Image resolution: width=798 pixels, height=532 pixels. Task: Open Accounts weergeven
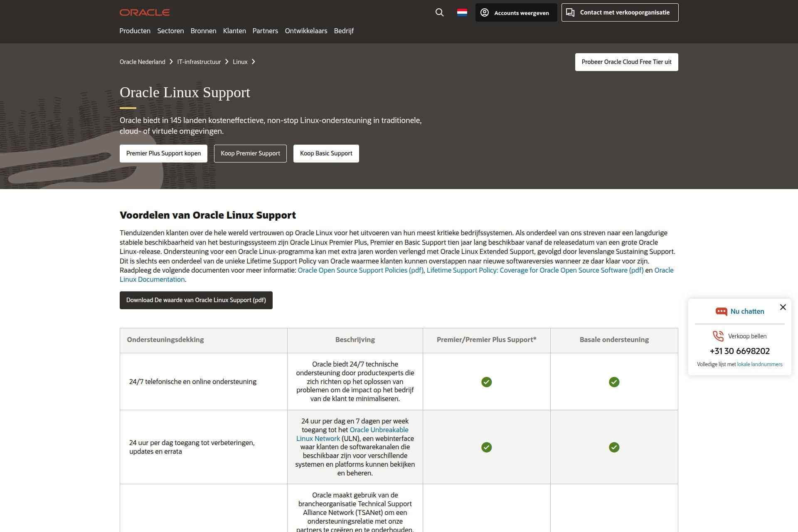pos(516,12)
